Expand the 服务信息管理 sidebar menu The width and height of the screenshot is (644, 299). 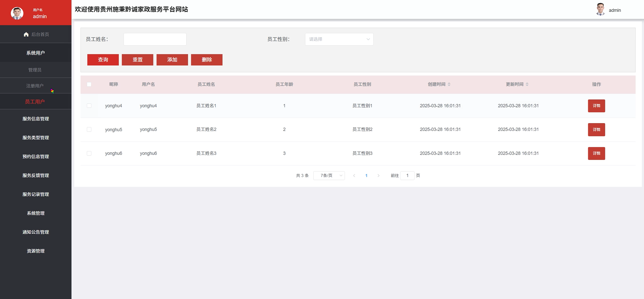(36, 119)
